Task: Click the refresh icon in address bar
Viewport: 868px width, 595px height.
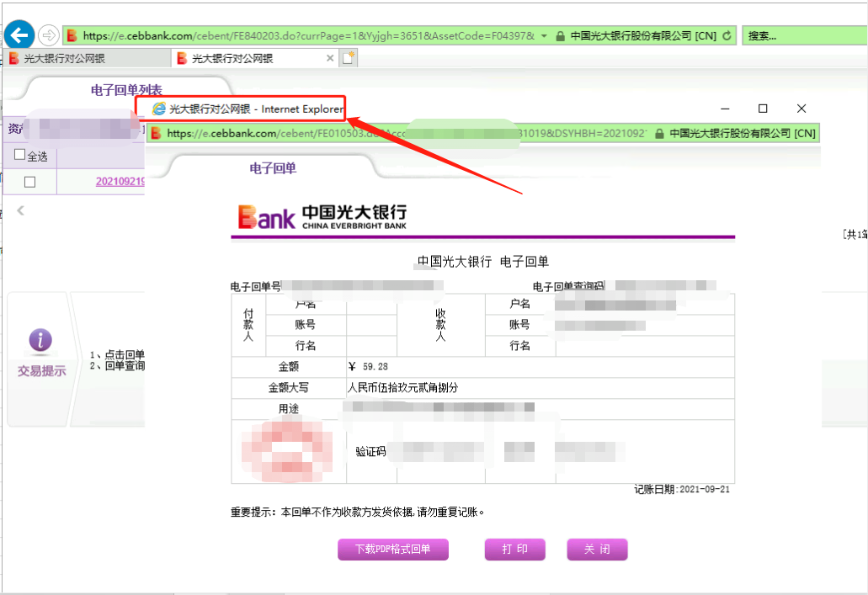Action: tap(727, 35)
